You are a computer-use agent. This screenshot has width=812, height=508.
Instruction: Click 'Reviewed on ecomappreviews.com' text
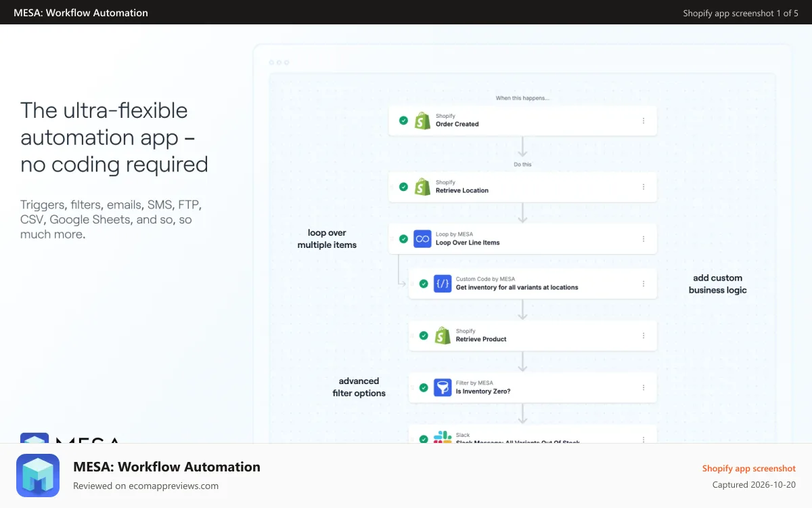coord(145,486)
